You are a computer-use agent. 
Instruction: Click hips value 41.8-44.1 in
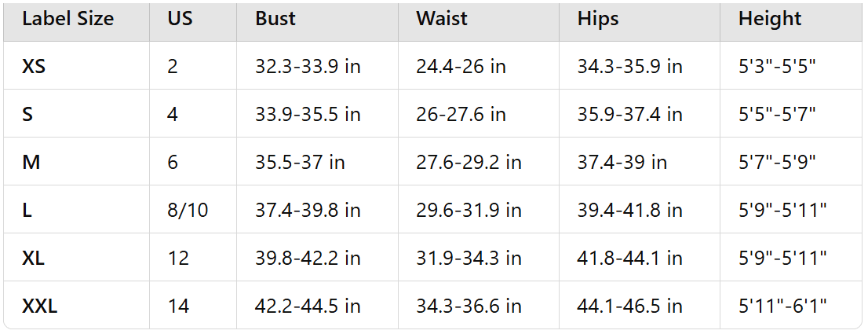point(630,259)
